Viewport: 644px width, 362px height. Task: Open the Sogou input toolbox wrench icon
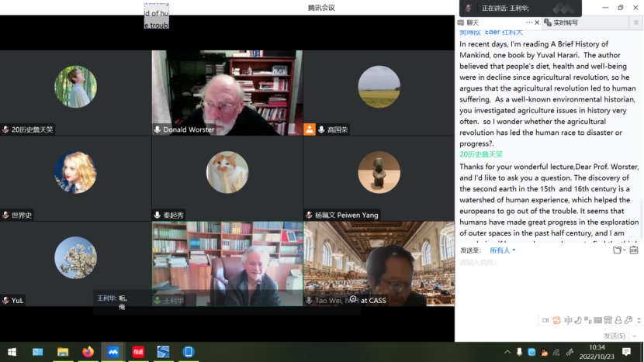pyautogui.click(x=628, y=320)
